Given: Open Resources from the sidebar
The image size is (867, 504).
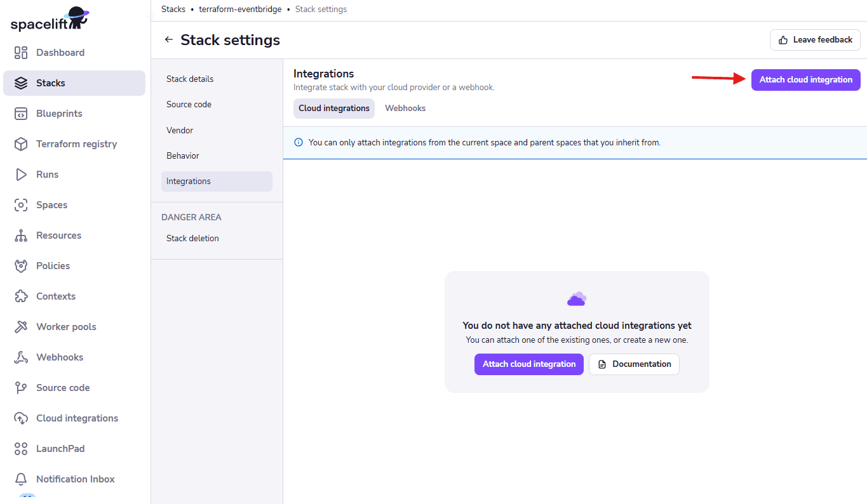Looking at the screenshot, I should pos(74,235).
